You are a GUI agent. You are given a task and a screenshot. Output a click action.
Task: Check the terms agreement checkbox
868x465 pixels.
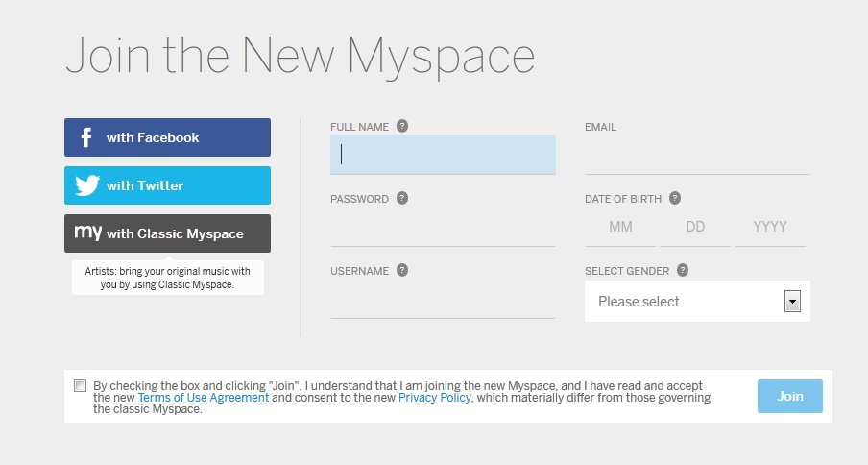coord(81,386)
